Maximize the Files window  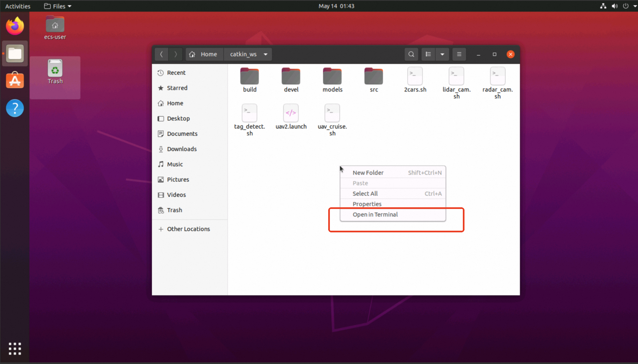495,54
